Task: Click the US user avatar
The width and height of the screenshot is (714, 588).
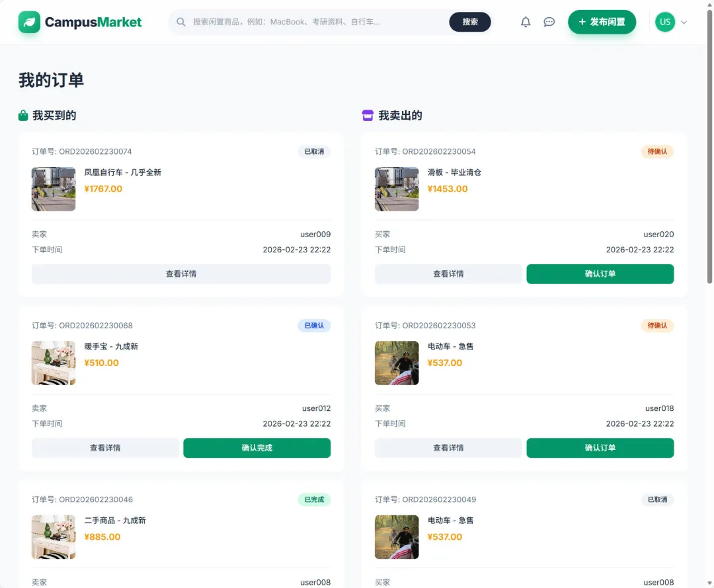Action: click(664, 22)
